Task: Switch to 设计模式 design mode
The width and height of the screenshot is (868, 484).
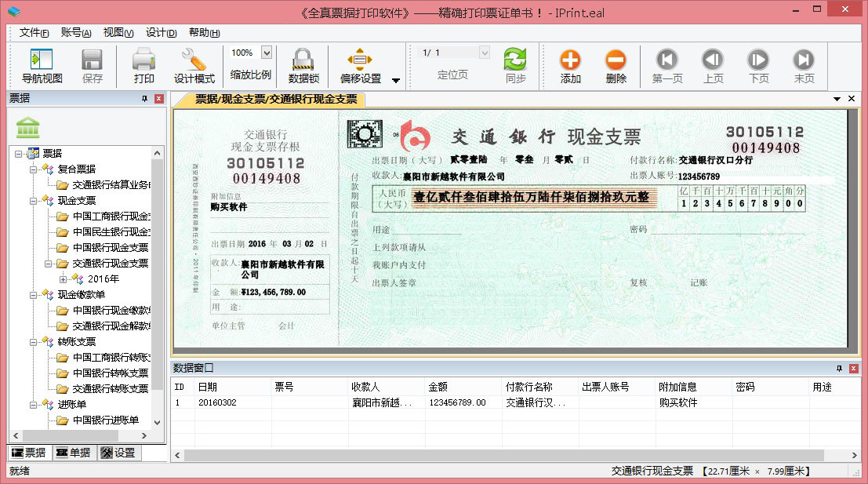Action: point(194,66)
